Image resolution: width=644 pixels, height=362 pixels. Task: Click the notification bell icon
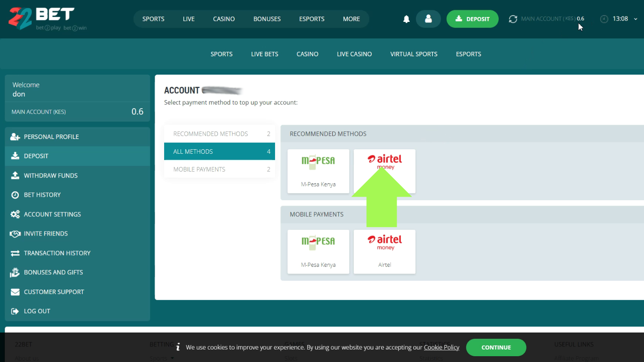click(406, 19)
